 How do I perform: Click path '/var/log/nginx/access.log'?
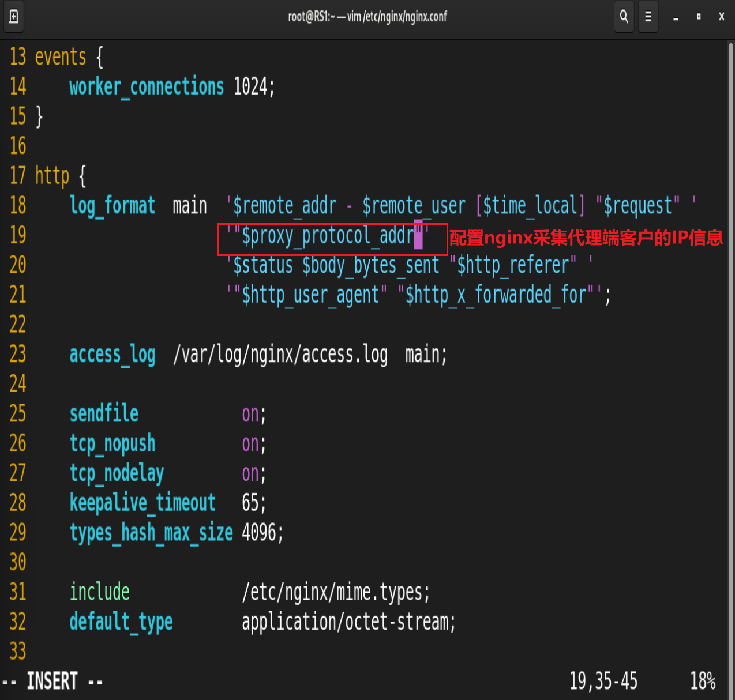tap(280, 355)
